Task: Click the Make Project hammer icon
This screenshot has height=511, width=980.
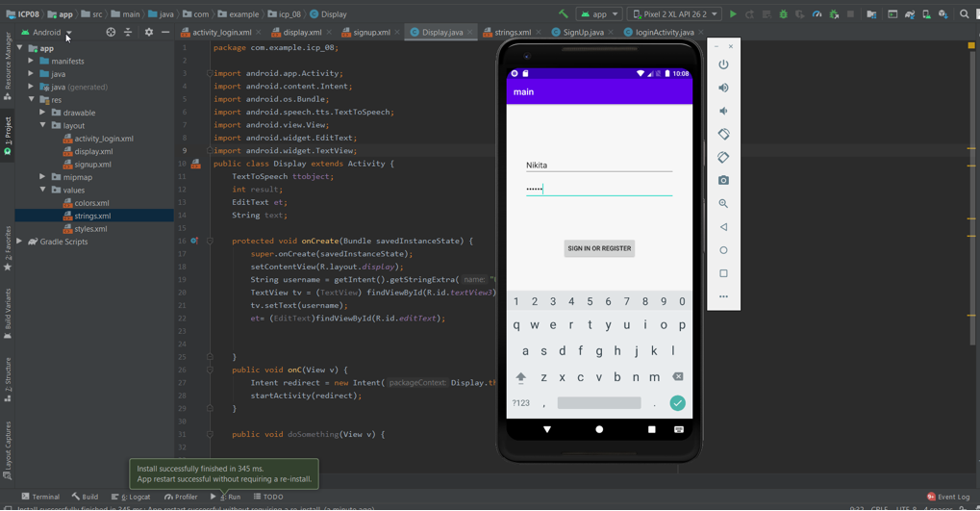Action: (564, 13)
